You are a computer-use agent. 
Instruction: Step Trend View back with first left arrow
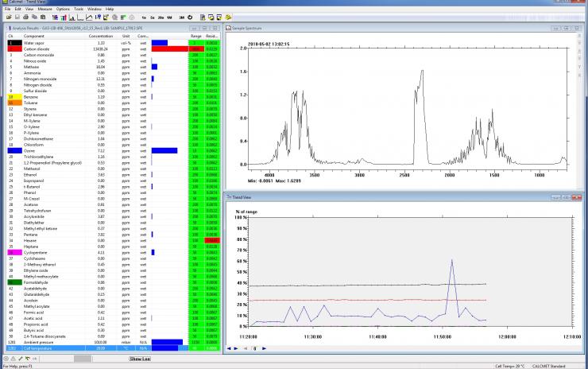point(229,349)
